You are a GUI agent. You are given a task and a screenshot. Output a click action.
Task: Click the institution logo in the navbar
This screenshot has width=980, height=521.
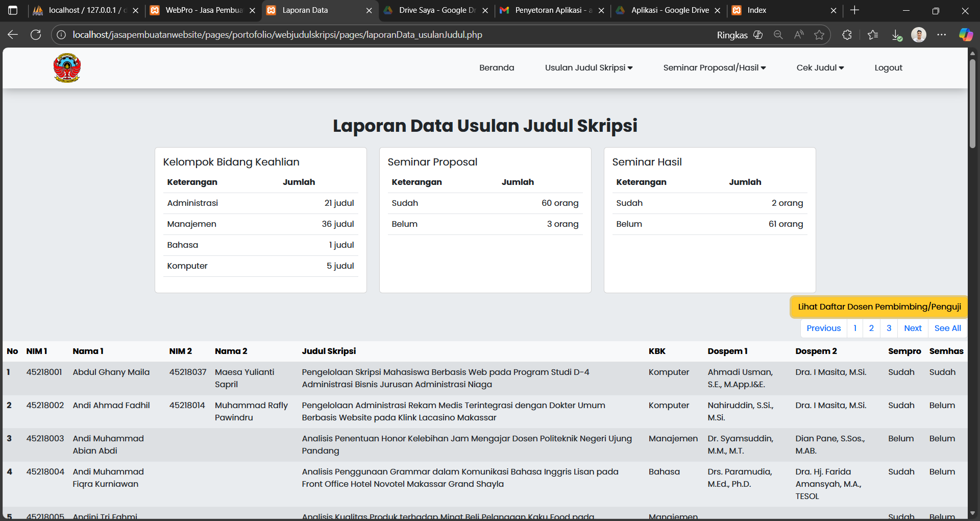tap(67, 68)
